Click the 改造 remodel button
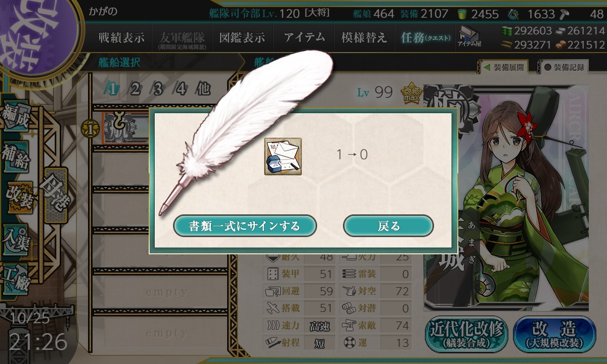Viewport: 607px width, 364px height. (554, 335)
